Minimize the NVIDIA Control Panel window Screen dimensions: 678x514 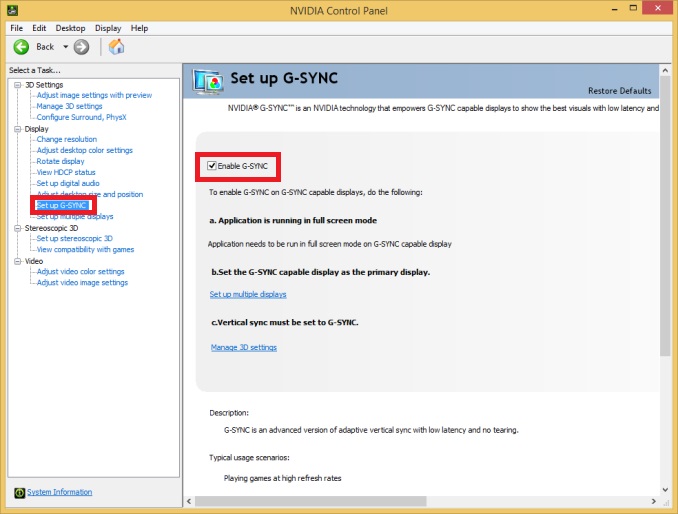pos(614,9)
